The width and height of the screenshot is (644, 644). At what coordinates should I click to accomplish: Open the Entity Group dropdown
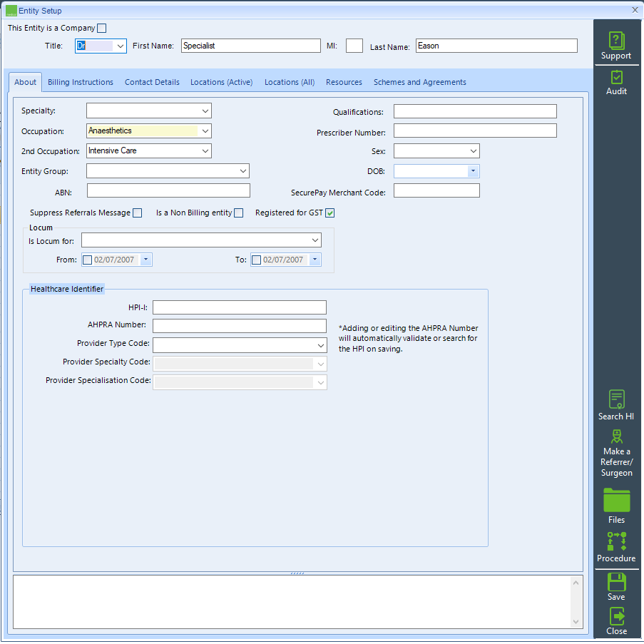pyautogui.click(x=243, y=170)
